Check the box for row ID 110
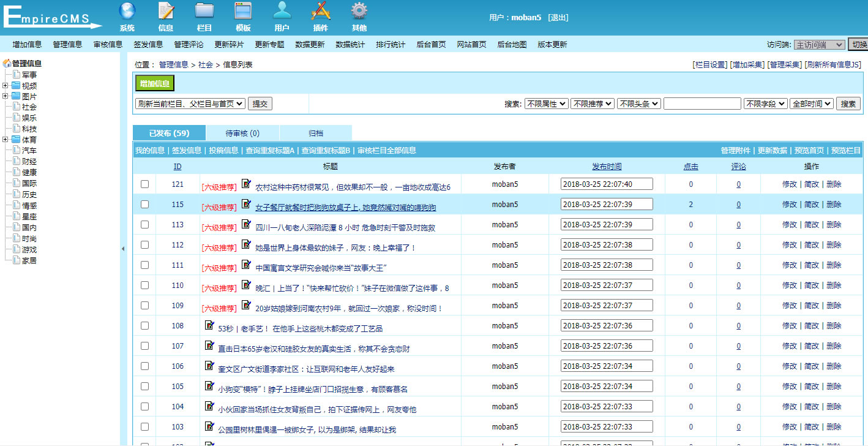This screenshot has height=446, width=868. [144, 285]
